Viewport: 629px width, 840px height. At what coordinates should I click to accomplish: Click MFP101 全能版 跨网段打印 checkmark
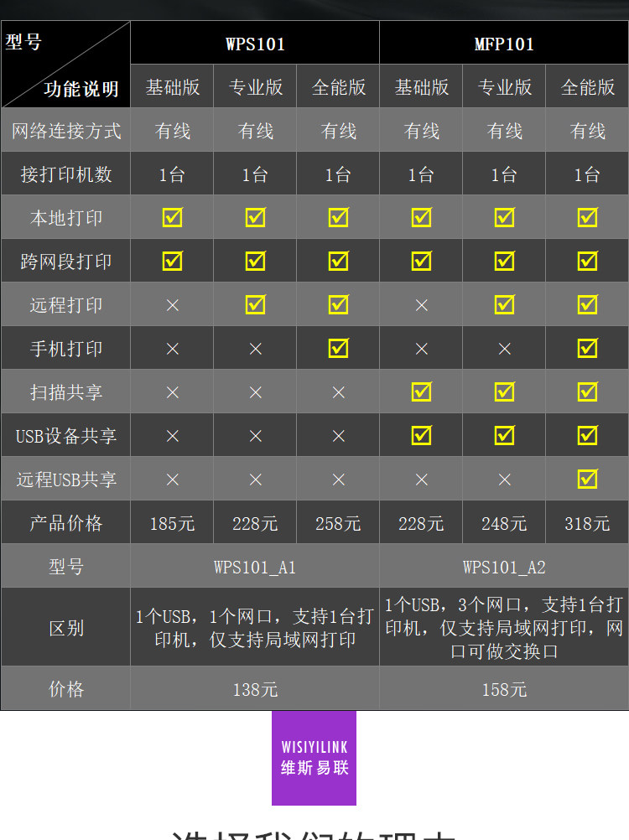pos(588,261)
